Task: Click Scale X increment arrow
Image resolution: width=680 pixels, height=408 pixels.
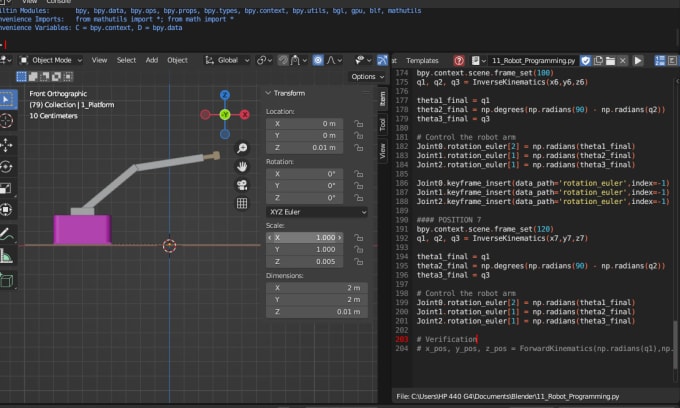Action: click(x=340, y=238)
